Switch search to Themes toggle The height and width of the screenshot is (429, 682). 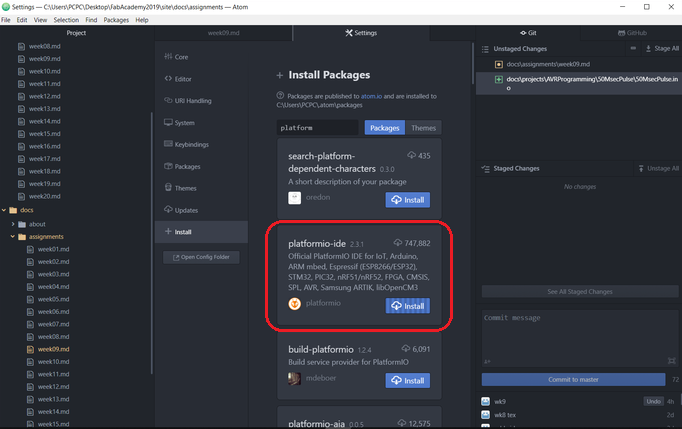coord(423,128)
